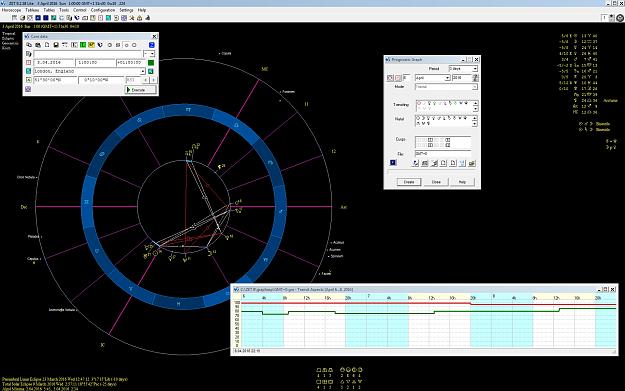Click the Natal list's up arrow
This screenshot has height=391, width=625.
coord(476,118)
